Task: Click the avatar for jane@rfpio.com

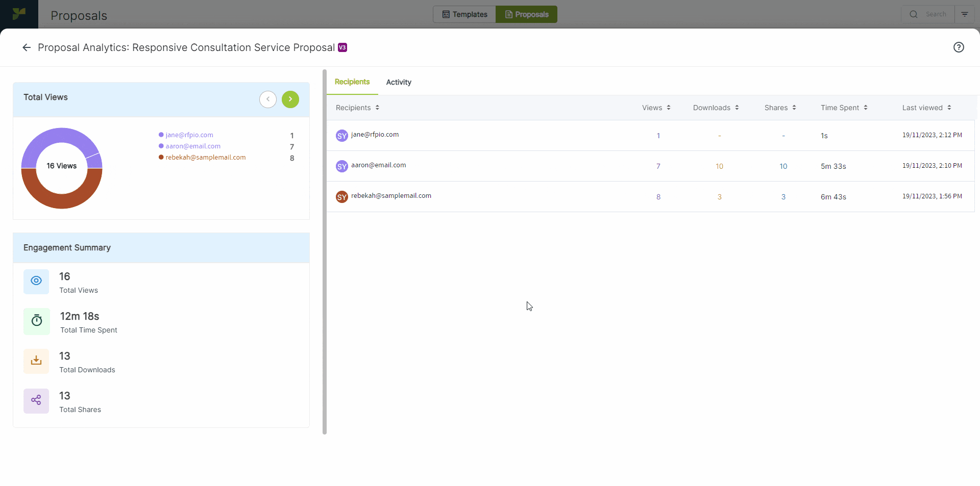Action: tap(341, 136)
